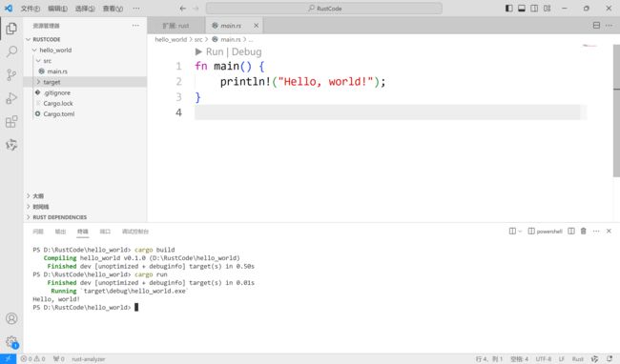Click the Rust language mode indicator
This screenshot has width=620, height=364.
click(578, 359)
